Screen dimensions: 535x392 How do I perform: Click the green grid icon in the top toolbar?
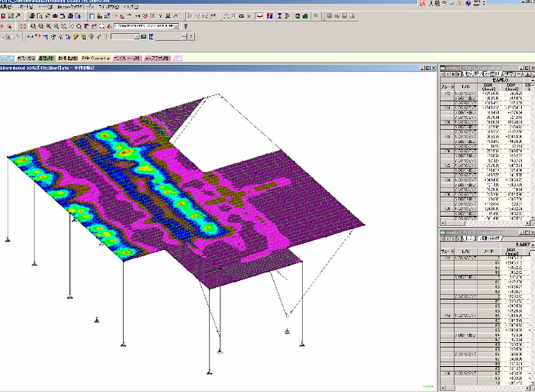point(11,16)
